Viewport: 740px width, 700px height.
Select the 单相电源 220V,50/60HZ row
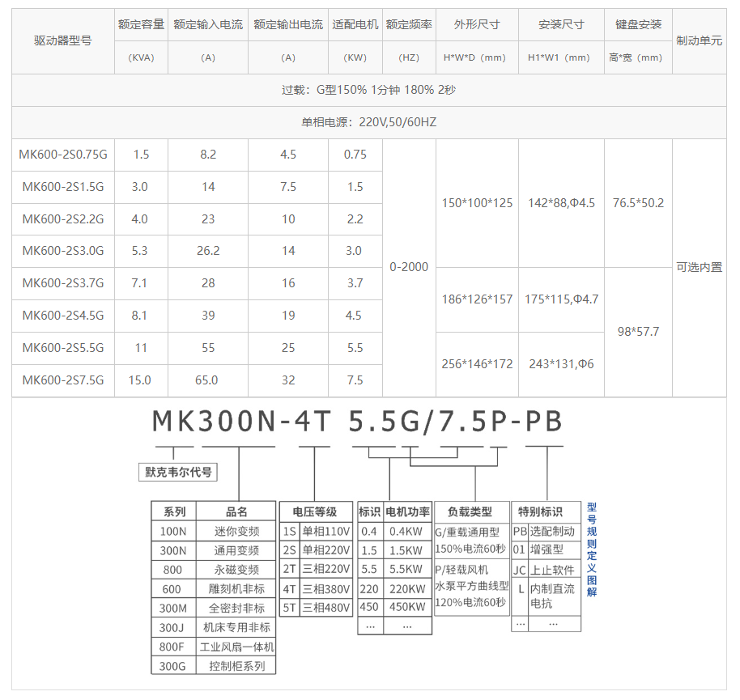(x=370, y=122)
